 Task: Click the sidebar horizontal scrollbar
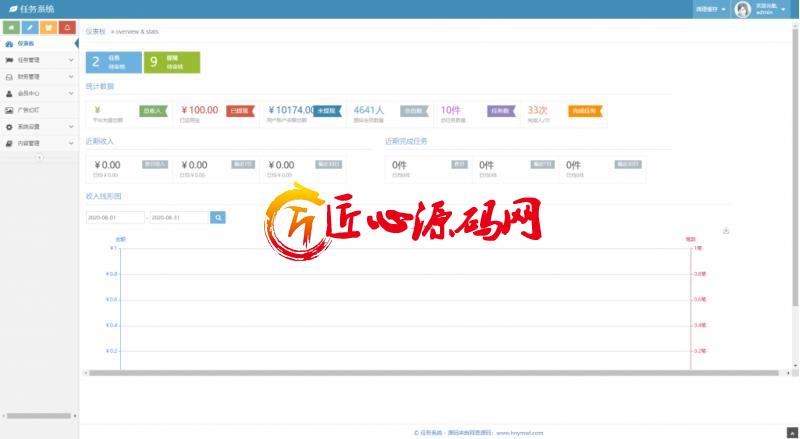39,416
